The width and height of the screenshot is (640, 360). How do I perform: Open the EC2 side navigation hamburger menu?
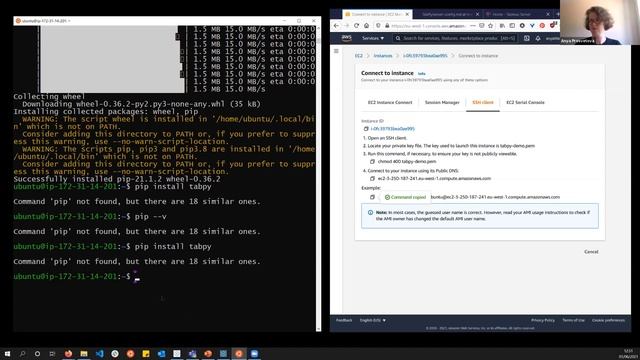tap(336, 51)
